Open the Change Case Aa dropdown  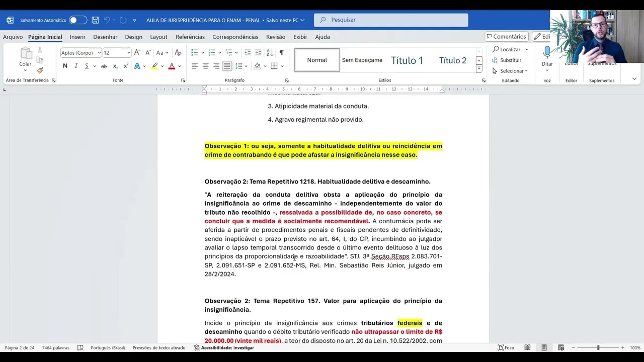(162, 53)
